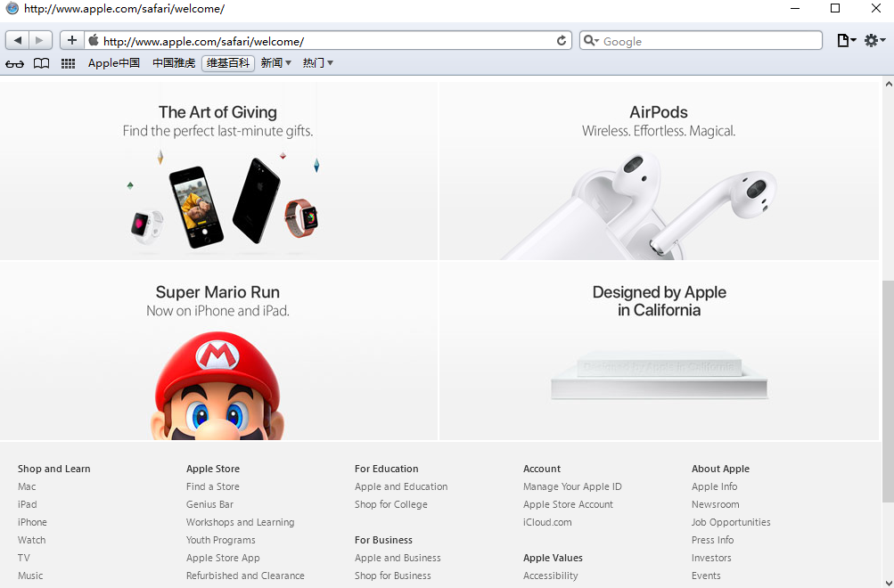Viewport: 894px width, 588px height.
Task: Open the Super Mario Run promo tile
Action: pos(218,350)
